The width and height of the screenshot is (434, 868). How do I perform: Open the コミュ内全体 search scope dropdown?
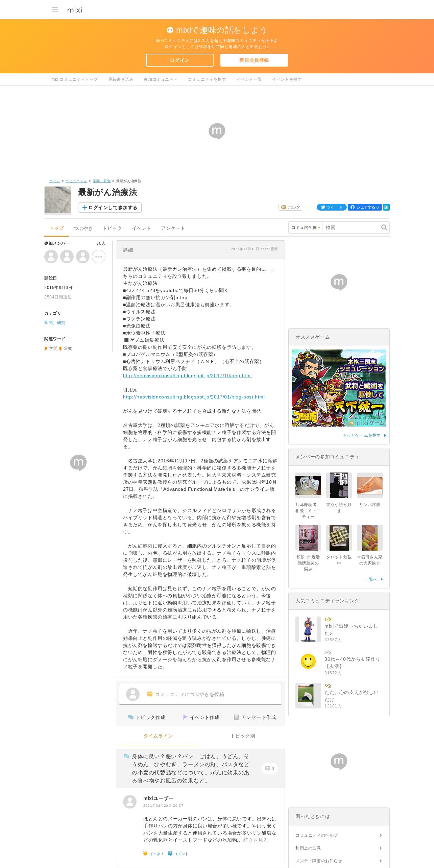[306, 227]
